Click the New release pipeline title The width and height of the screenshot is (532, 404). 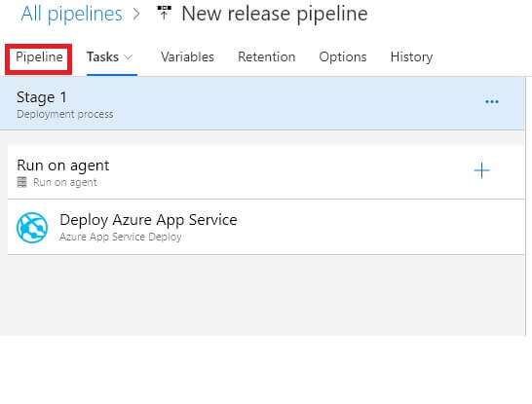[x=275, y=14]
